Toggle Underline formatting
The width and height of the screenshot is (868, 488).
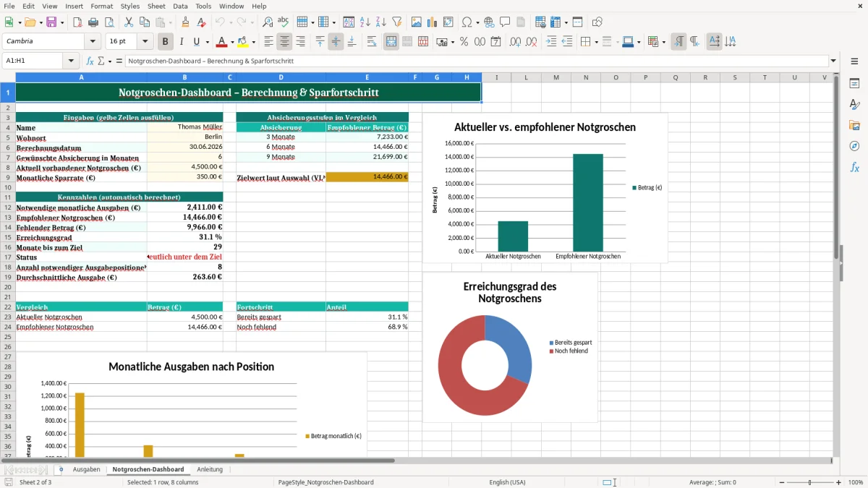pos(197,42)
